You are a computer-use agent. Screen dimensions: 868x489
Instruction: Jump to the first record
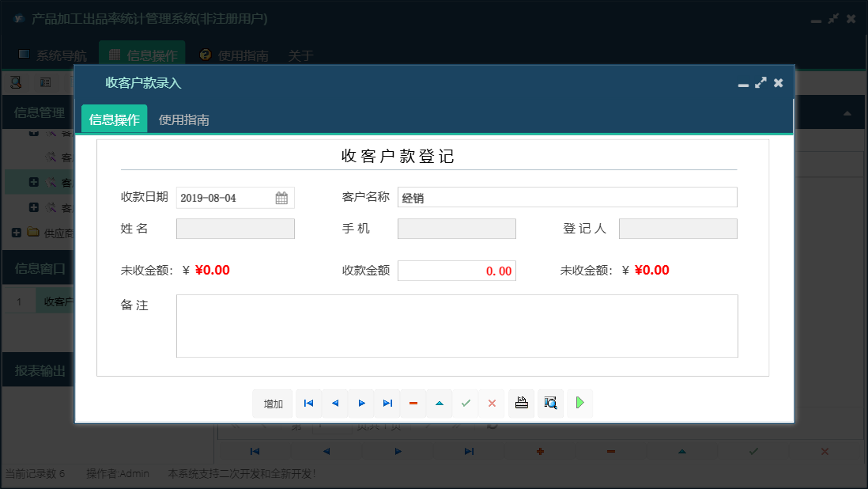(x=308, y=404)
